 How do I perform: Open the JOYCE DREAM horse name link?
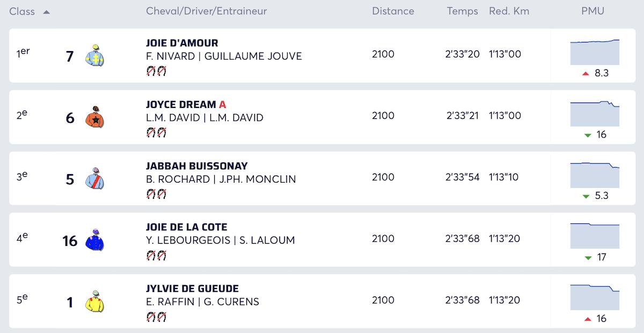point(181,104)
